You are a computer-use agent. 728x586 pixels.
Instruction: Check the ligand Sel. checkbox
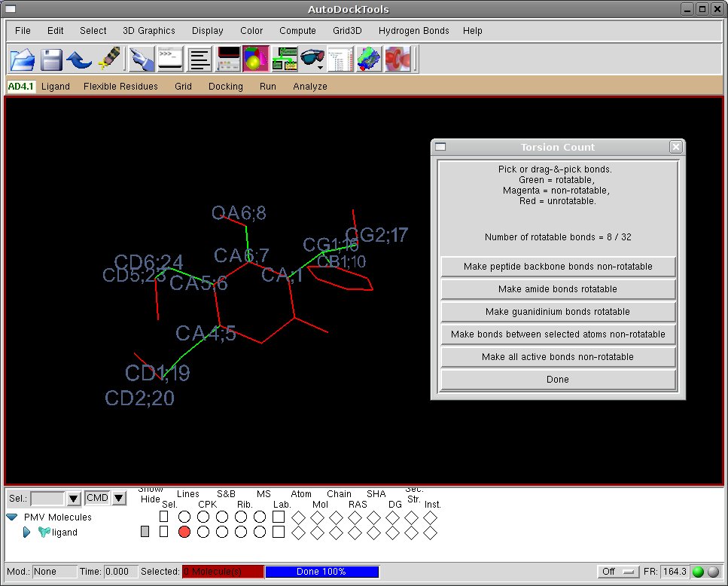163,532
